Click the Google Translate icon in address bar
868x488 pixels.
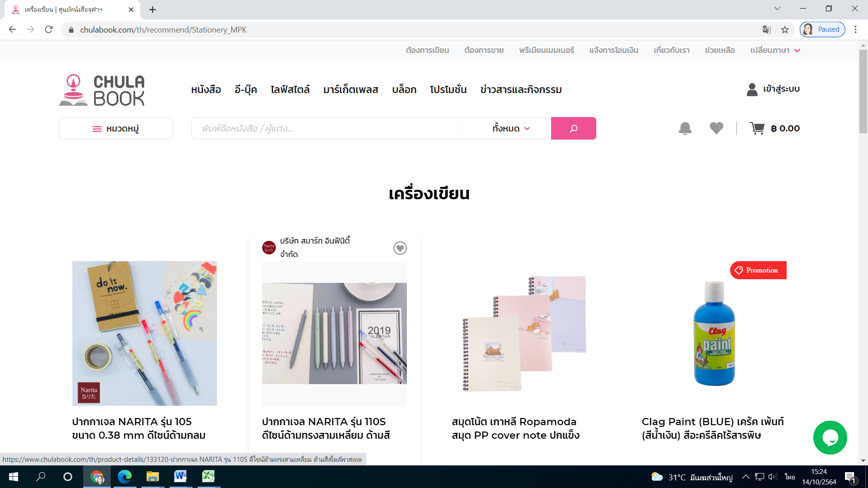[x=766, y=30]
